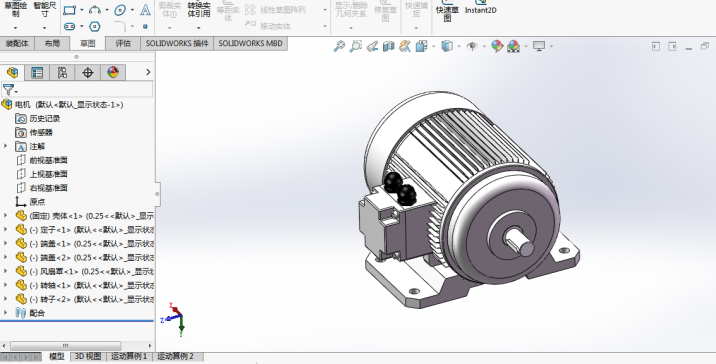The height and width of the screenshot is (364, 716).
Task: Click the view triad axis indicator
Action: coord(174,318)
